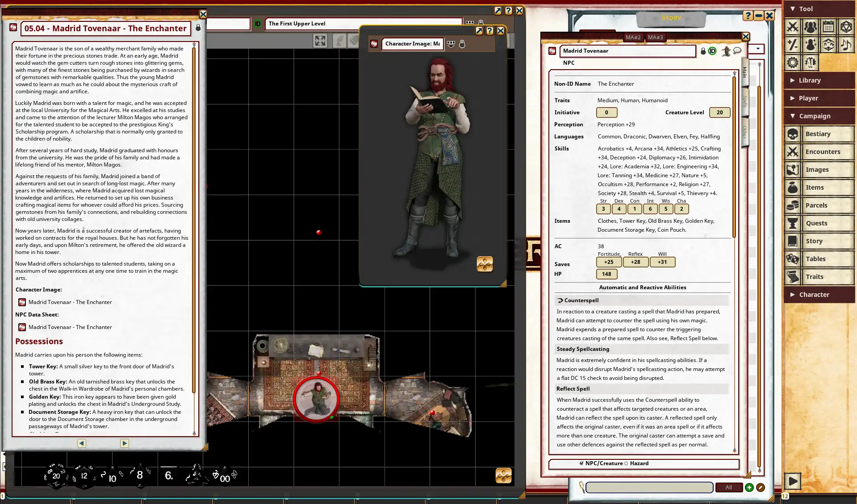Click the speech bubble icon on NPC sheet
This screenshot has height=504, width=857.
(x=737, y=51)
